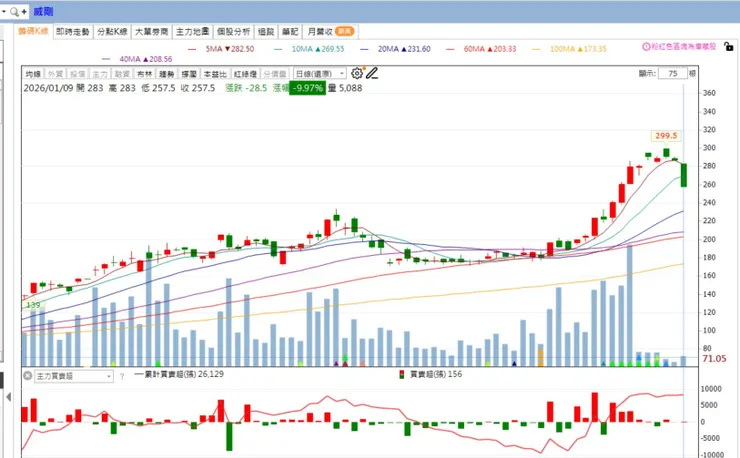Select the pencil drawing tool
The height and width of the screenshot is (458, 740).
(372, 73)
